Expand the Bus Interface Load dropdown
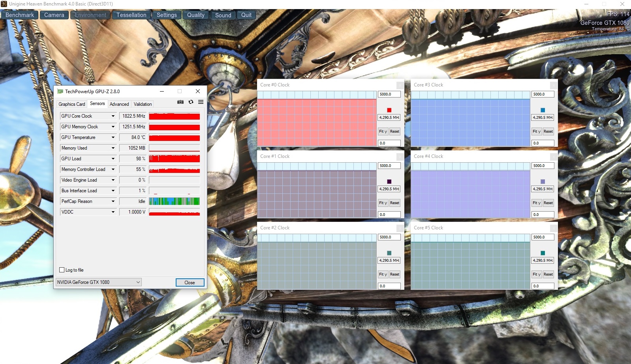 pos(113,191)
